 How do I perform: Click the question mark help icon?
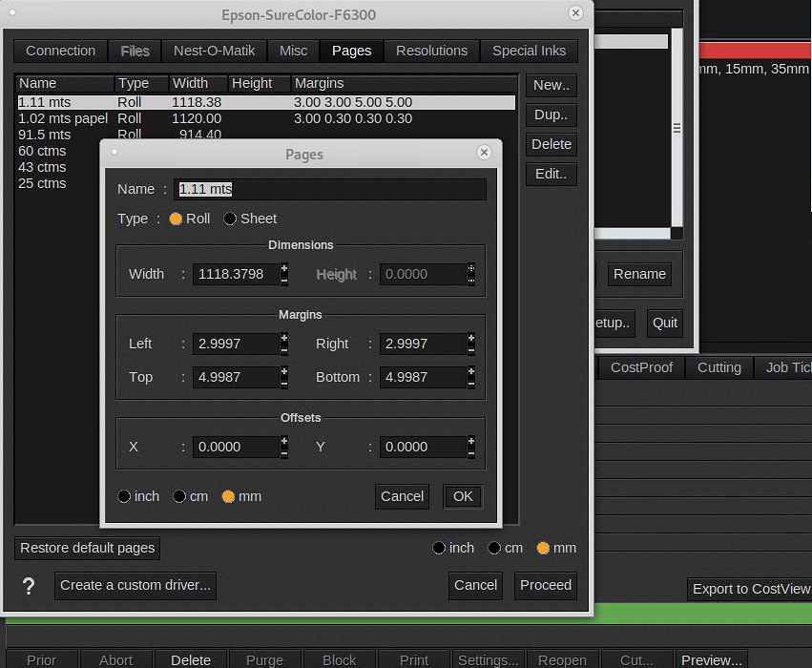tap(29, 586)
